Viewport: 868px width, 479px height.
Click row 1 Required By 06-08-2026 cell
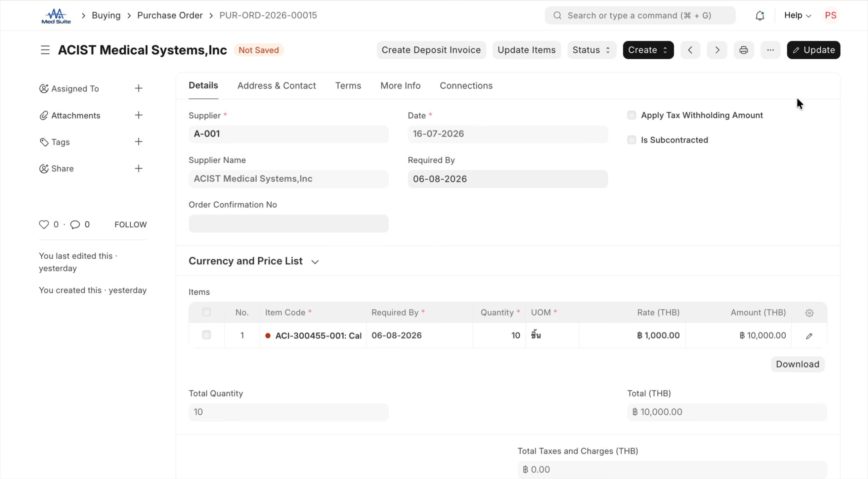coord(420,335)
